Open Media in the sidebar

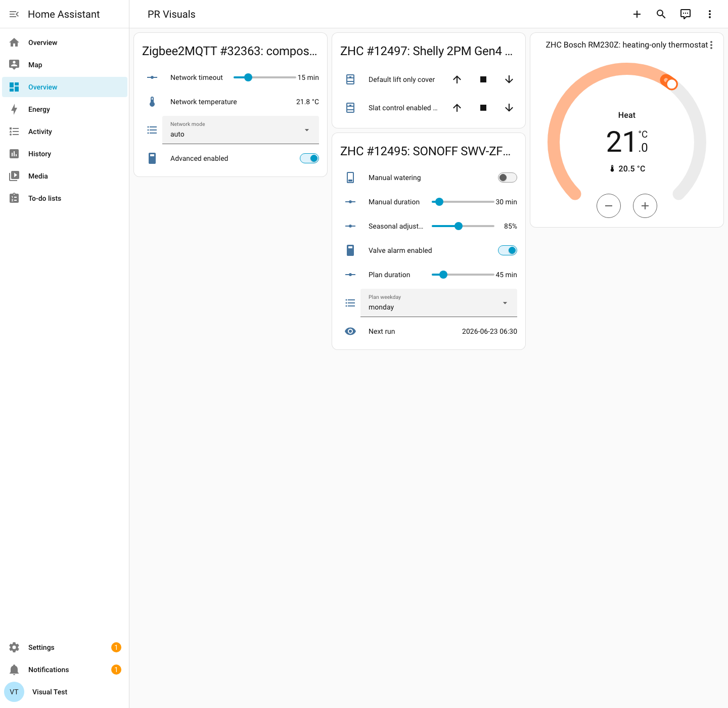point(65,176)
